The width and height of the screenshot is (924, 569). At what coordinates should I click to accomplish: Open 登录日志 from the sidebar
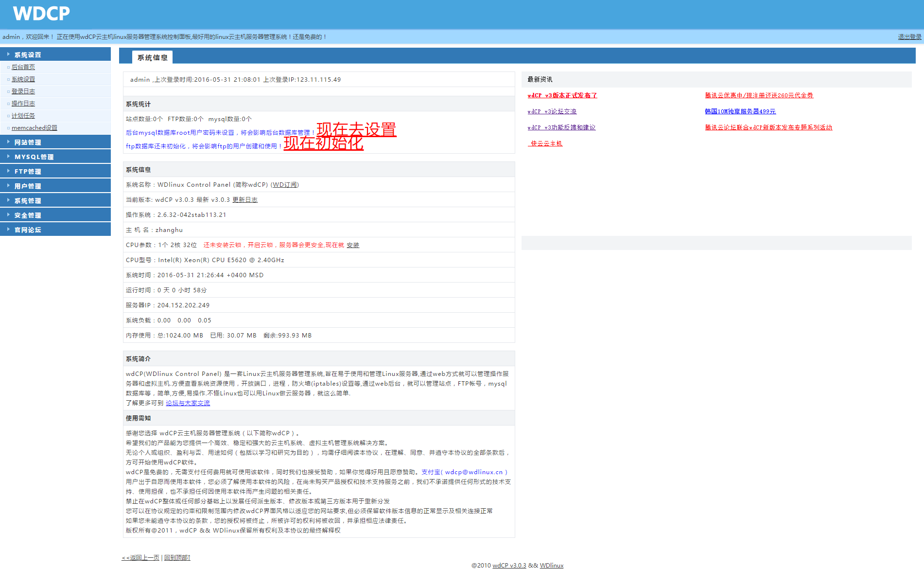click(23, 91)
